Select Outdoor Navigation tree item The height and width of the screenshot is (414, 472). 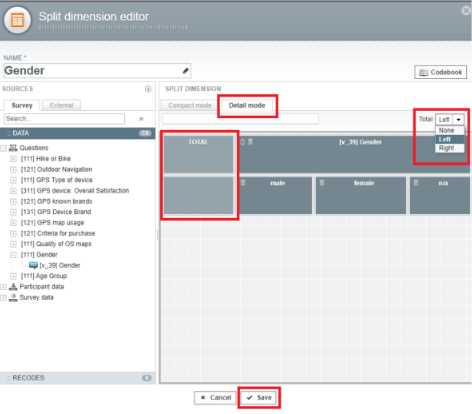coord(56,170)
